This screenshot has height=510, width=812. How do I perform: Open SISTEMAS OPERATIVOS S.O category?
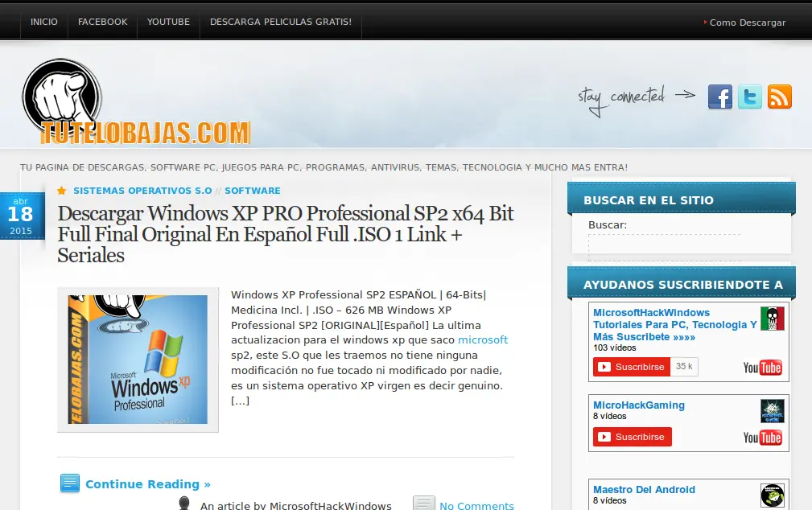pos(142,191)
